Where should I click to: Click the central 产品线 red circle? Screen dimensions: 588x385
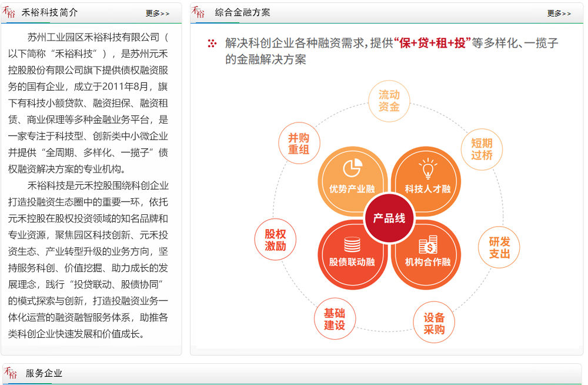point(389,218)
